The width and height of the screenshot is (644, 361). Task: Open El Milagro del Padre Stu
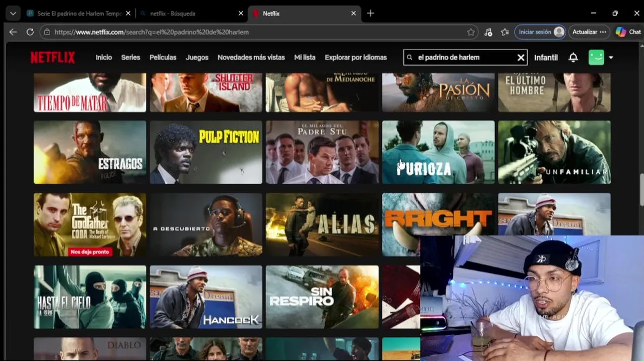[322, 152]
